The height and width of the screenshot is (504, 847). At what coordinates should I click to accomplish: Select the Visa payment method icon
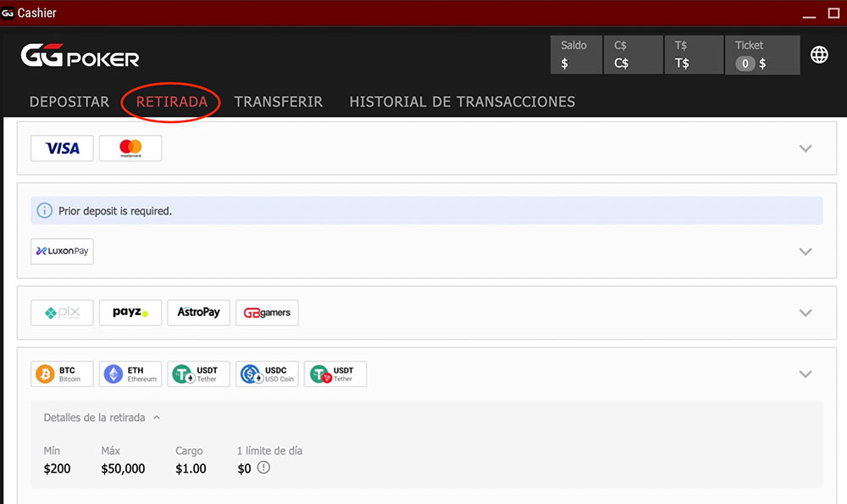point(62,147)
